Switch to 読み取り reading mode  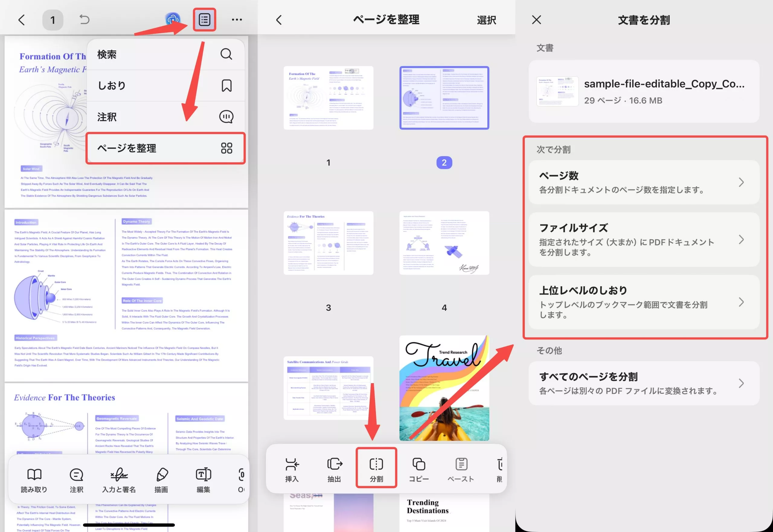(34, 479)
